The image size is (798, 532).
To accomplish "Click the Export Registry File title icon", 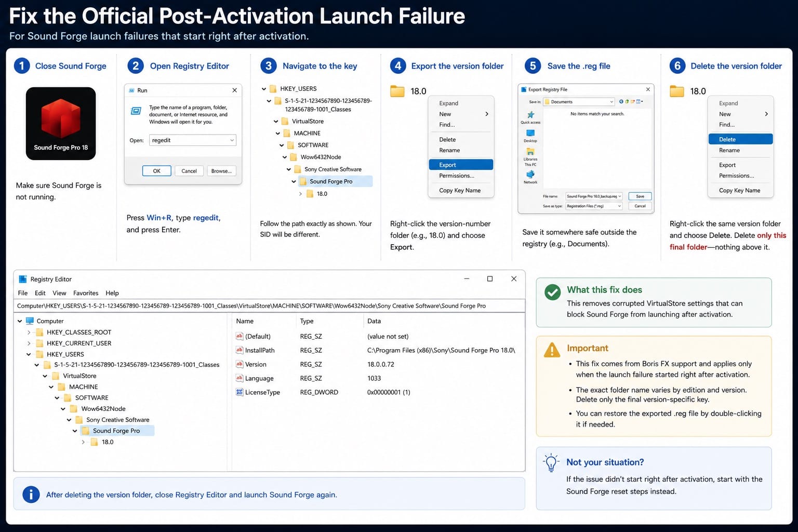I will 524,89.
